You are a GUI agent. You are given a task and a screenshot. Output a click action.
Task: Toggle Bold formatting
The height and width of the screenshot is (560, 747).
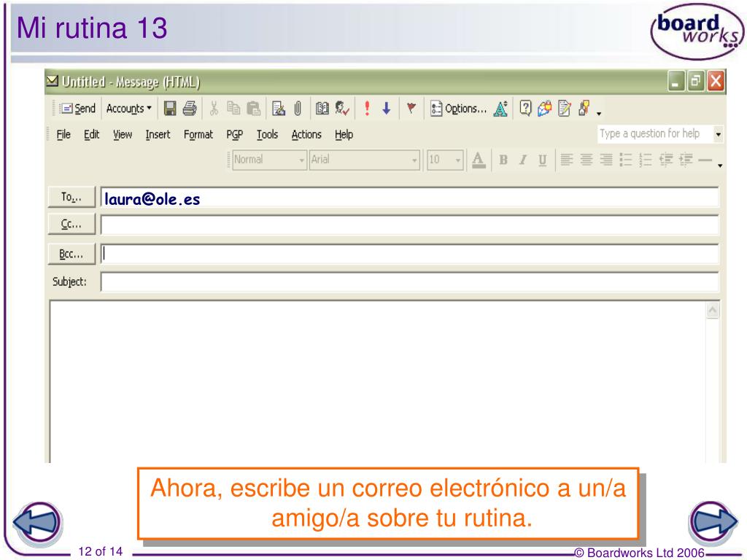click(503, 160)
